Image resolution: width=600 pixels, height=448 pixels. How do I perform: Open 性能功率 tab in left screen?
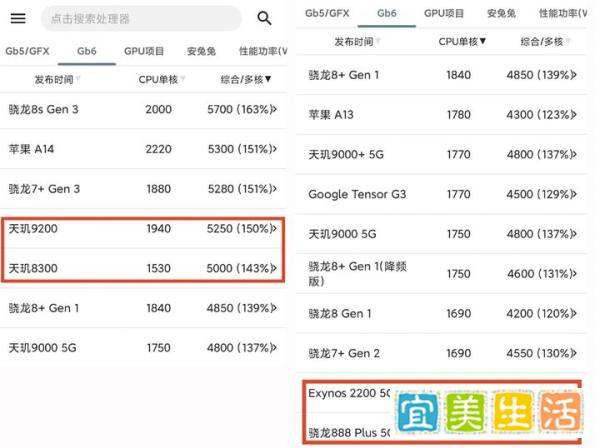click(x=262, y=51)
